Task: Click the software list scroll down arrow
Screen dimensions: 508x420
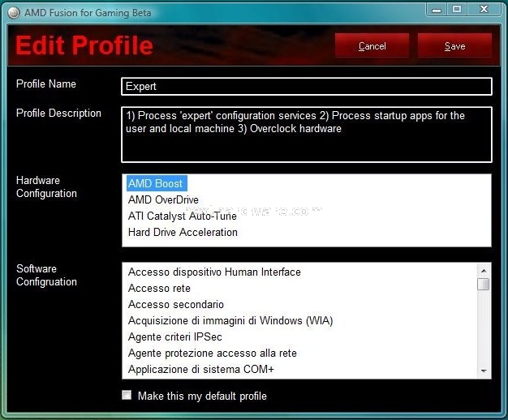Action: (x=484, y=371)
